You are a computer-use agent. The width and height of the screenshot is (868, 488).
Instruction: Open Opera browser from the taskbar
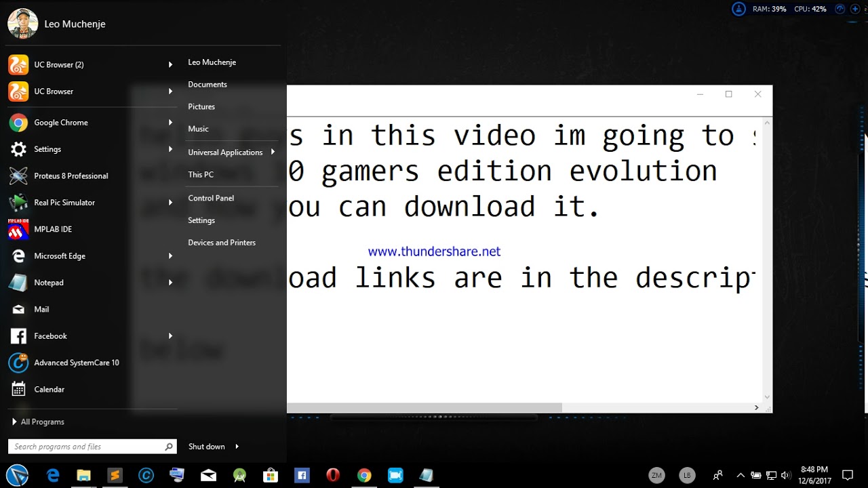pos(333,475)
